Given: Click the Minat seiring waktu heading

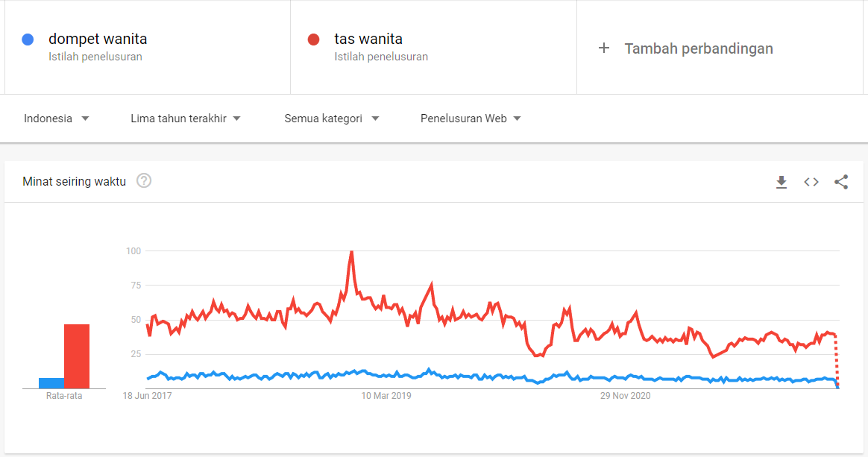Looking at the screenshot, I should pyautogui.click(x=74, y=181).
